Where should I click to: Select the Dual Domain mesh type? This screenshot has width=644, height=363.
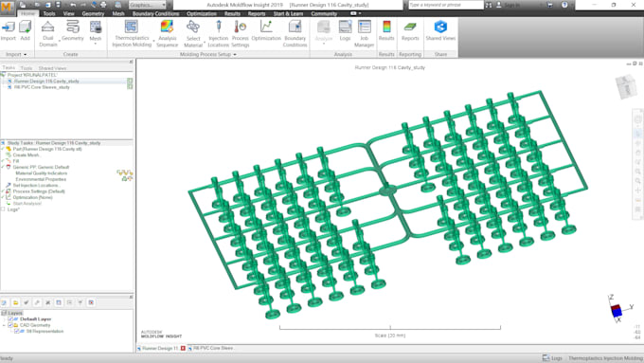pos(48,34)
